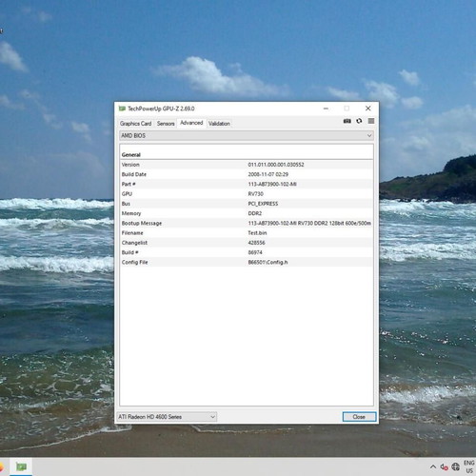Expand the AMD BIOS dropdown

[247, 135]
